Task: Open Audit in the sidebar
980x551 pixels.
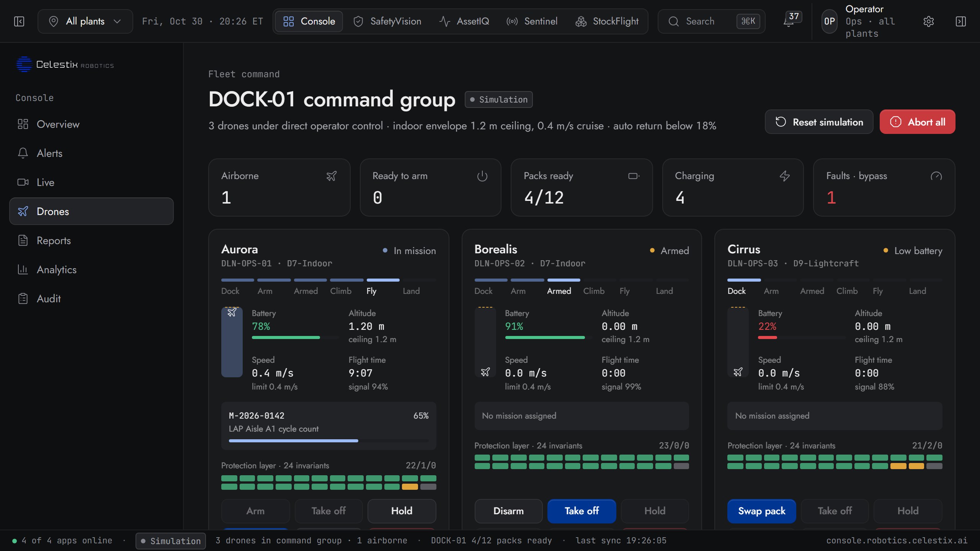Action: [x=91, y=299]
